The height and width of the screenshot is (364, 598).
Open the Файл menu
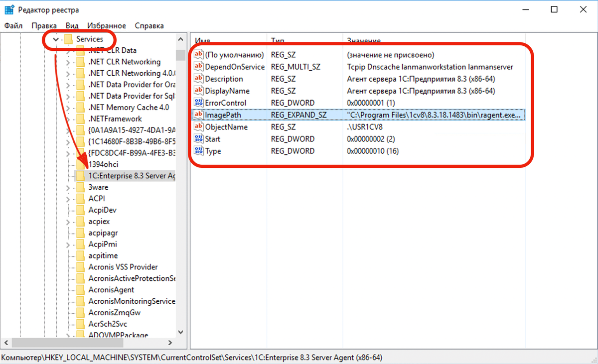pyautogui.click(x=13, y=25)
